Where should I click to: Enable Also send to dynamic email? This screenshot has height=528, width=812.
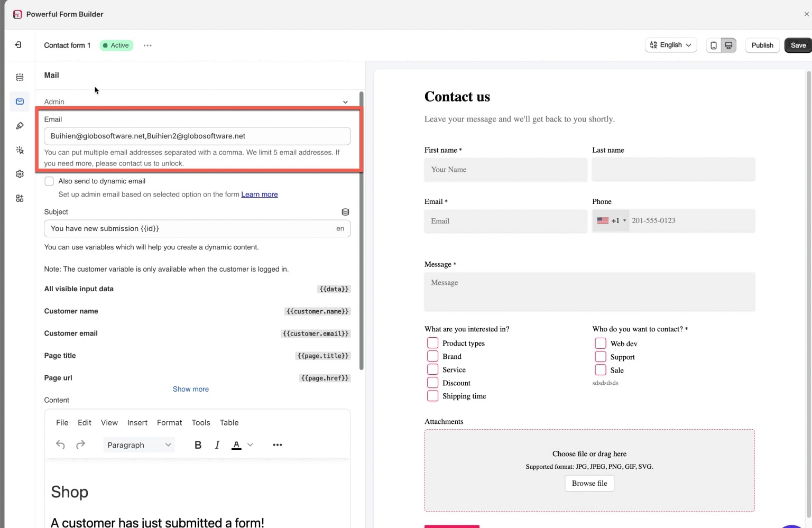click(x=49, y=181)
